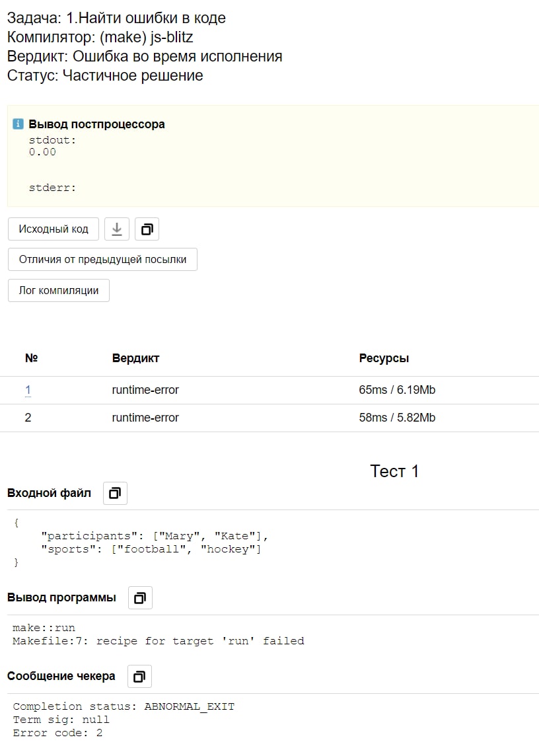Copy the Вывод программы output

click(x=140, y=598)
